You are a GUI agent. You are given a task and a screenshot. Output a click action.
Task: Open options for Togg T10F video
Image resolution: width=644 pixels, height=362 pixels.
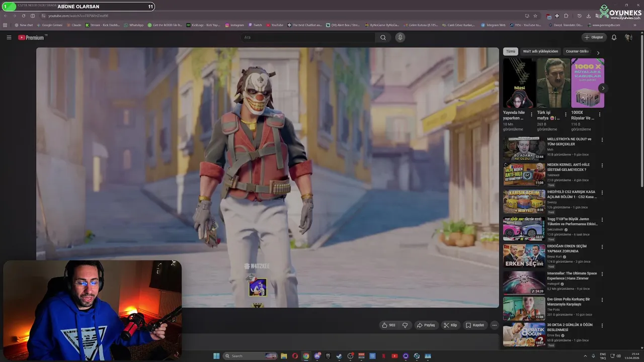tap(602, 220)
